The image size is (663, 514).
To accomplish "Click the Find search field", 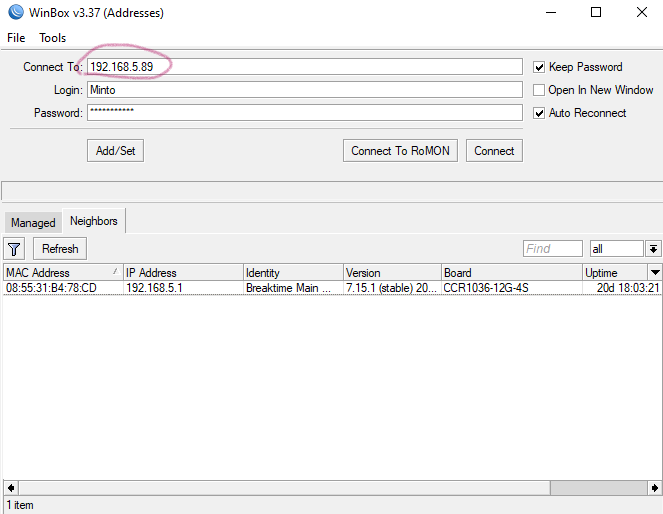I will pos(553,249).
